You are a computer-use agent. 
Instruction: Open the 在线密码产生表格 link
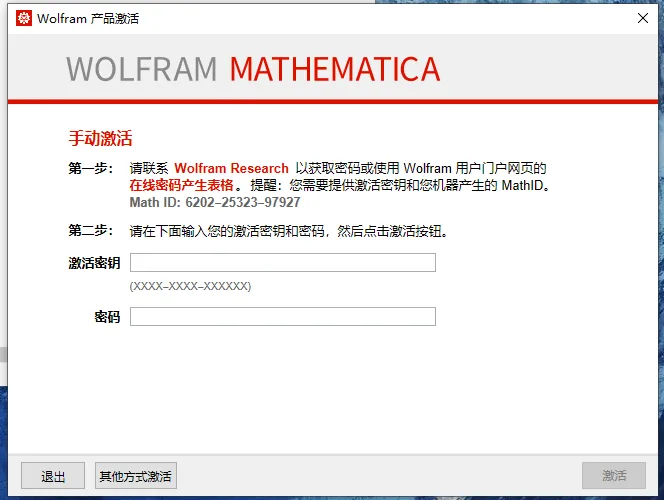coord(181,185)
